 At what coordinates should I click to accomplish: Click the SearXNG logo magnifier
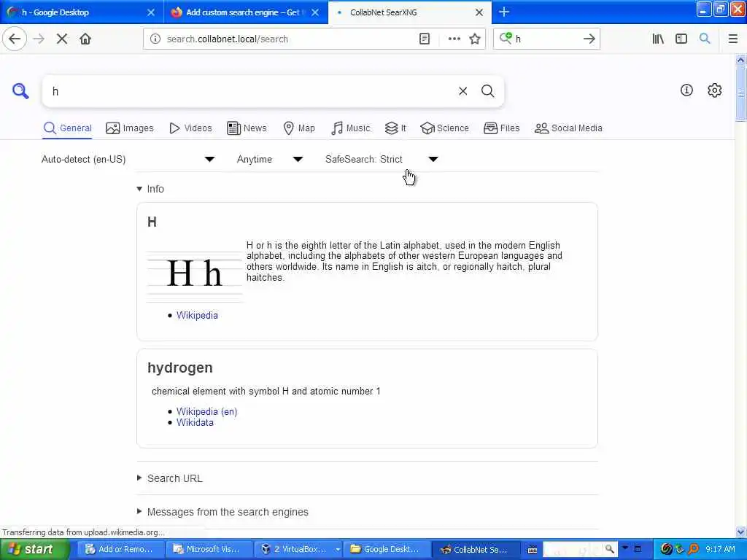(x=20, y=90)
